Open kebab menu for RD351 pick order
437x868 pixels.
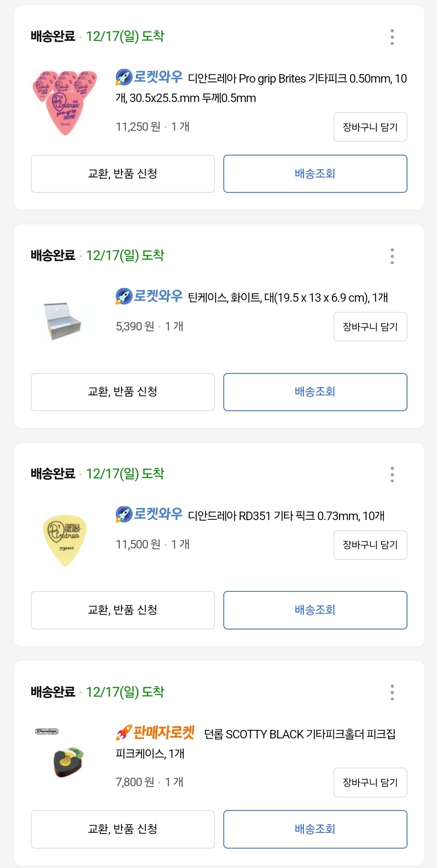tap(392, 474)
